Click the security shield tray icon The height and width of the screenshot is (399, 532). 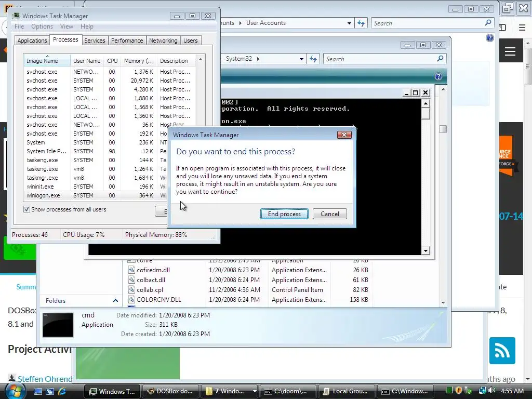459,391
